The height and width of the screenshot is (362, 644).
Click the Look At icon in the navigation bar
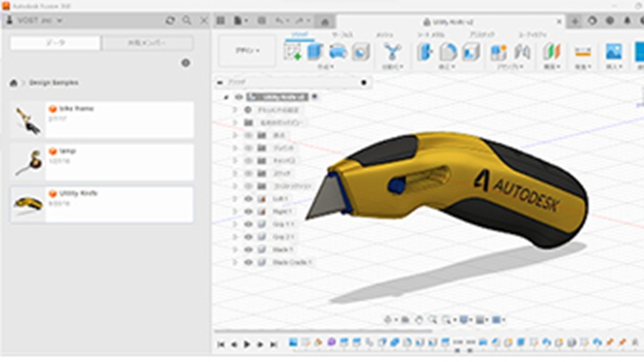click(405, 319)
